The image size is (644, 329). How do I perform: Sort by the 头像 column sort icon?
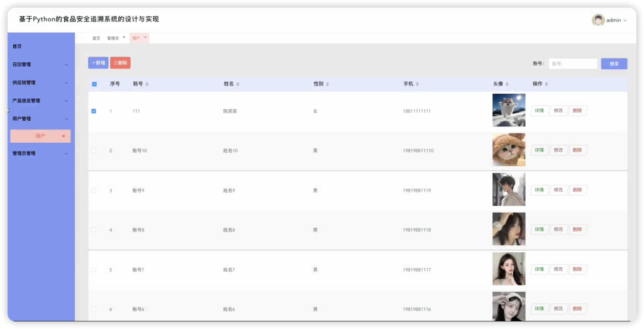coord(507,84)
